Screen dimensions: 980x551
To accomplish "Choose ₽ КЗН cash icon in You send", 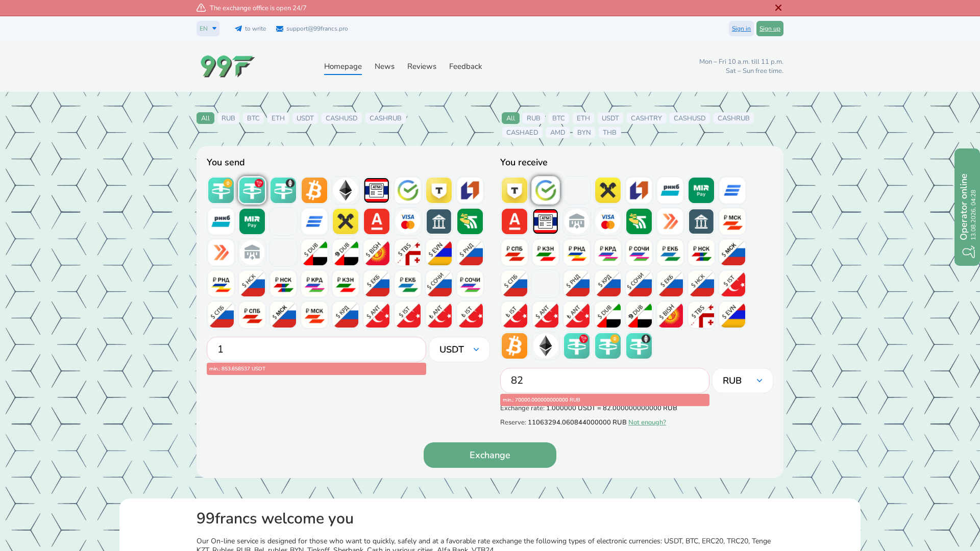I will (346, 284).
